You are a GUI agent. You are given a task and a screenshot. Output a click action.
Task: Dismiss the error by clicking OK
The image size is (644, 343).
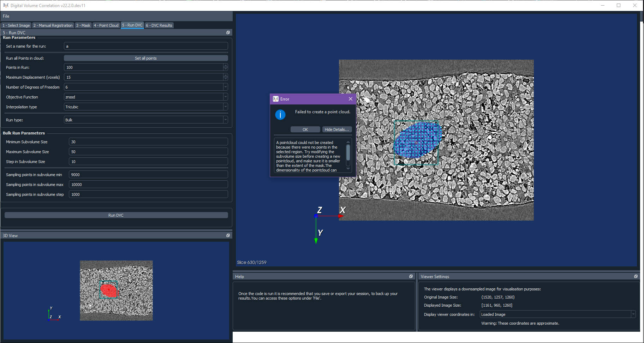click(305, 129)
